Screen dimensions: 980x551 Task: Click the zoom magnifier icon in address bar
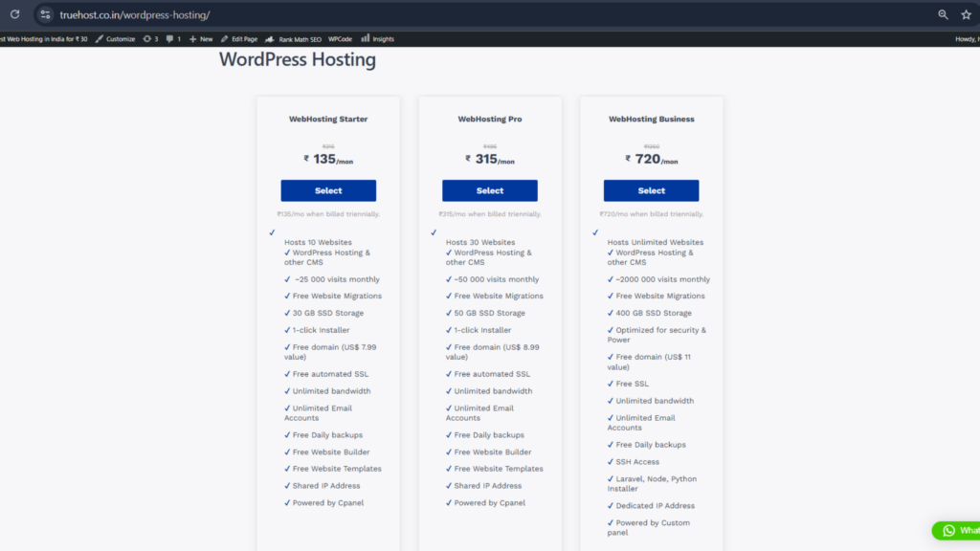pos(943,14)
